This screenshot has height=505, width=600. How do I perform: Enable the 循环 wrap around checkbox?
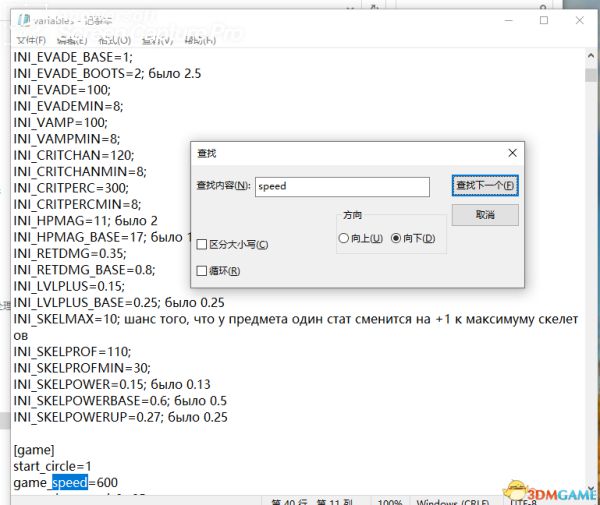pos(203,271)
